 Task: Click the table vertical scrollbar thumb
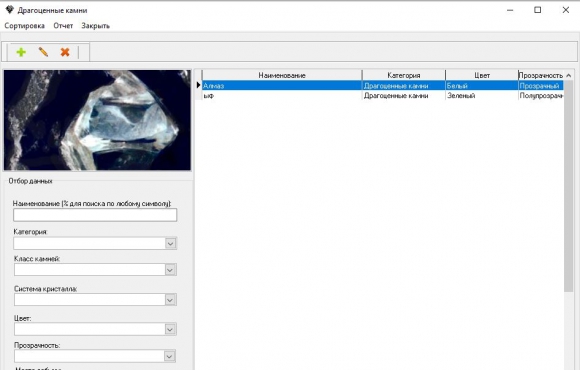click(569, 186)
